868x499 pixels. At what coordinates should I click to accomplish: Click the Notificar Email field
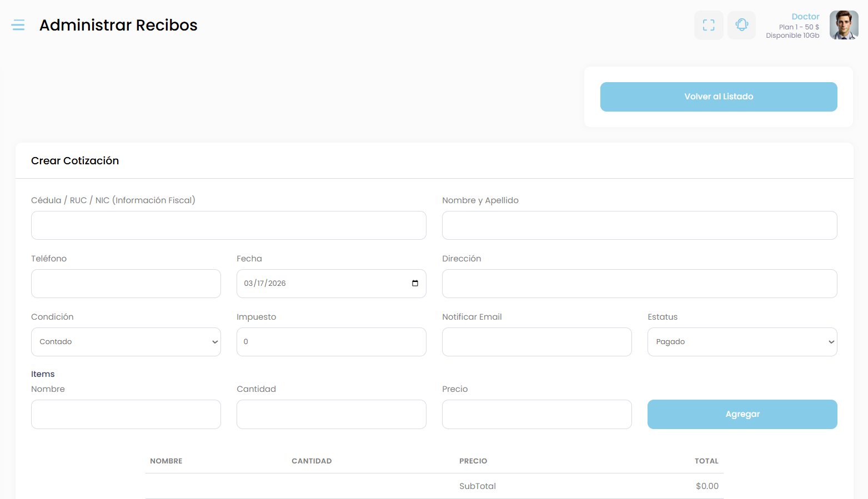(x=536, y=342)
